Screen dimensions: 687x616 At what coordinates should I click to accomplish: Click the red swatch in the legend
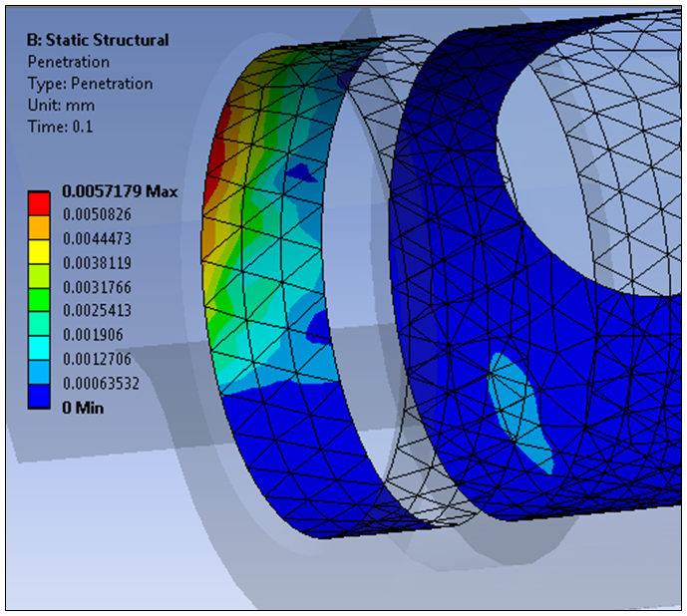tap(38, 202)
